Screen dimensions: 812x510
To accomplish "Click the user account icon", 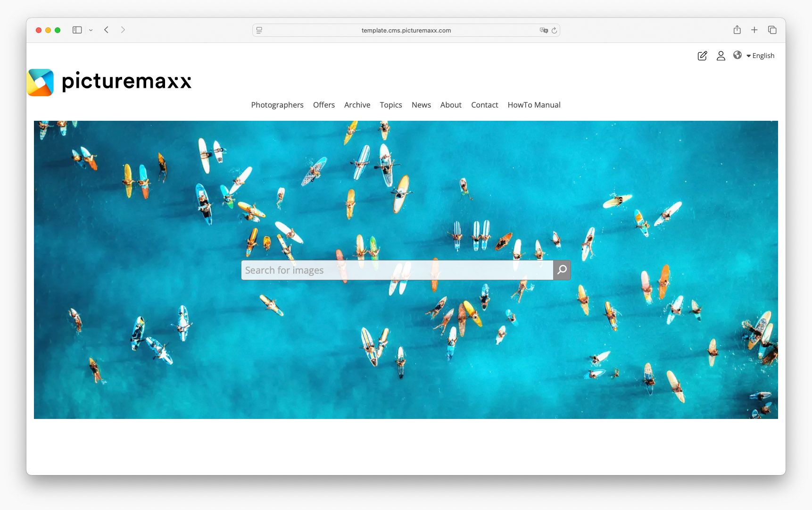I will 721,56.
